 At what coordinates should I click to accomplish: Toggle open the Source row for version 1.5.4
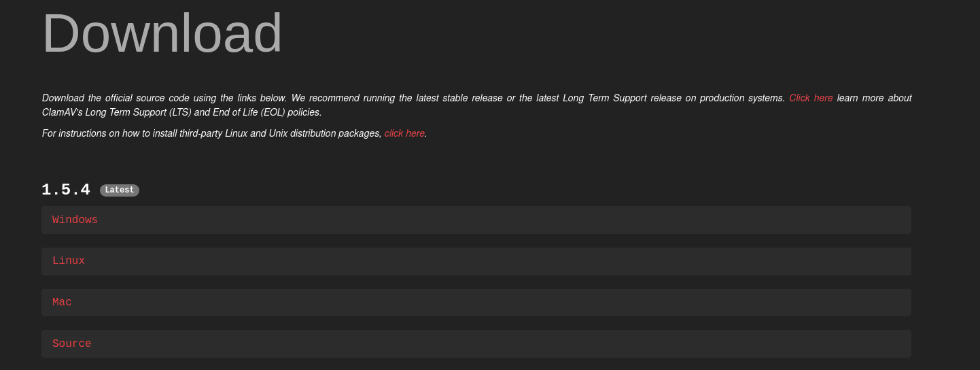click(x=476, y=343)
